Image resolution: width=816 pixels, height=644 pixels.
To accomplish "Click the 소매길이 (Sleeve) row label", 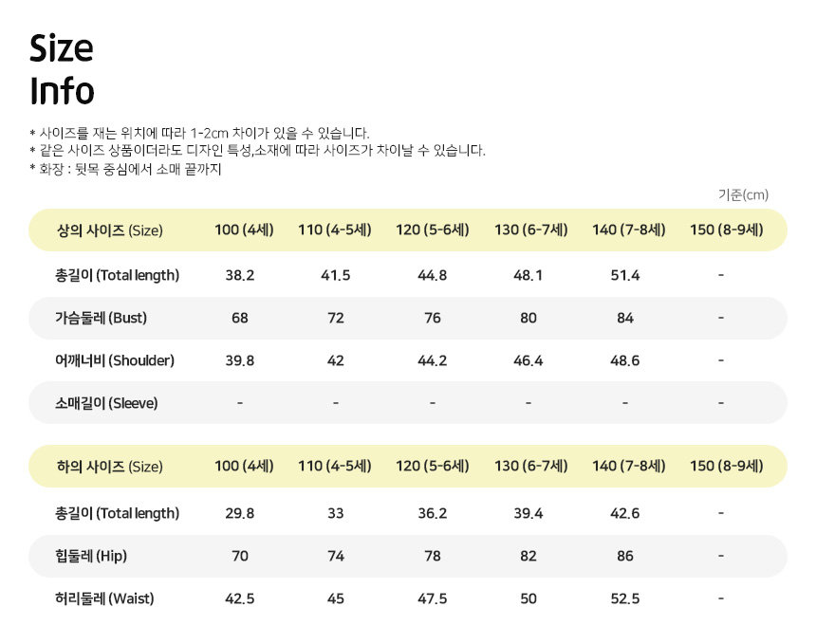I will (106, 404).
